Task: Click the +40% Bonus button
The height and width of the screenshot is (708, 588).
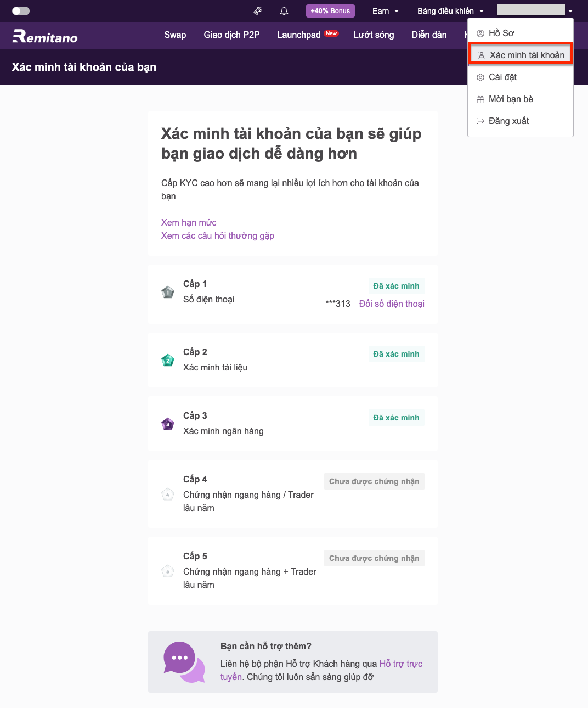Action: point(330,11)
